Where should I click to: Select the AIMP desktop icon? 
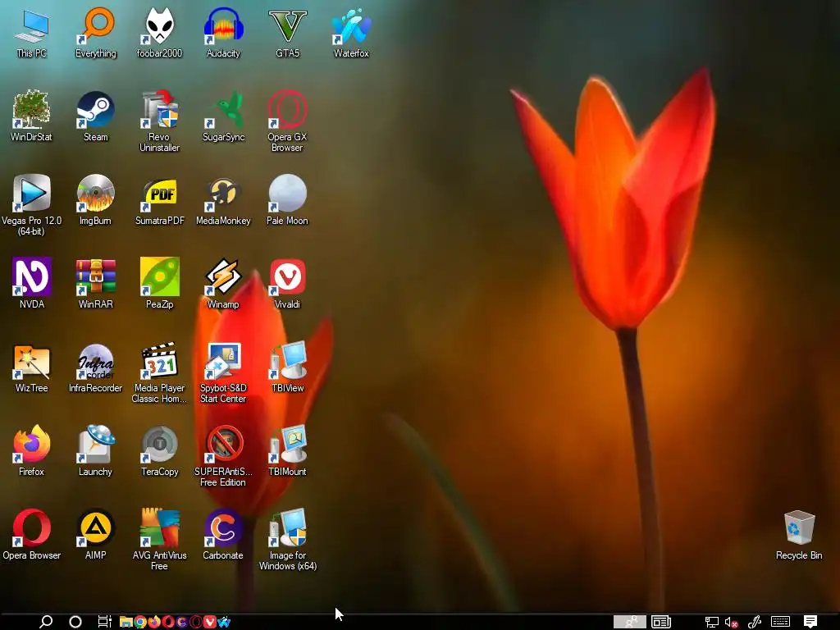96,535
